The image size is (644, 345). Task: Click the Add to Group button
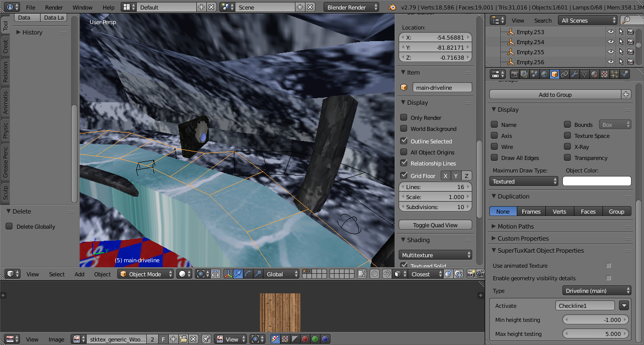555,95
